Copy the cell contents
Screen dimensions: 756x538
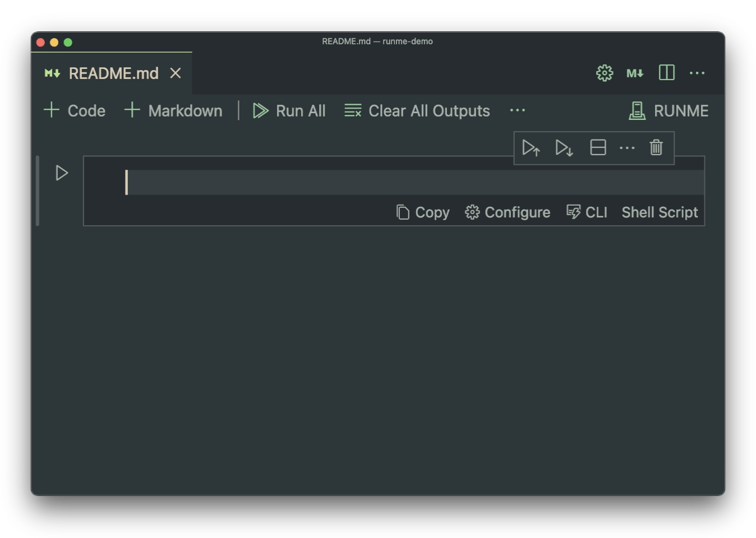point(423,212)
